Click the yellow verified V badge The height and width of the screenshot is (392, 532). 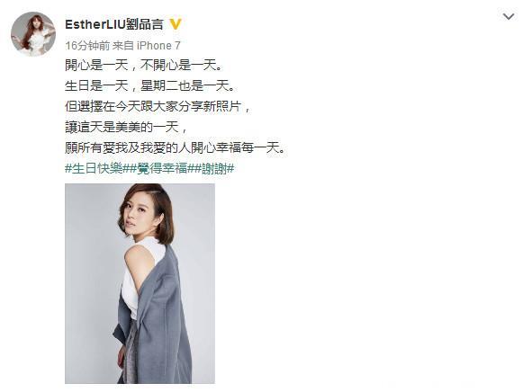pyautogui.click(x=175, y=24)
